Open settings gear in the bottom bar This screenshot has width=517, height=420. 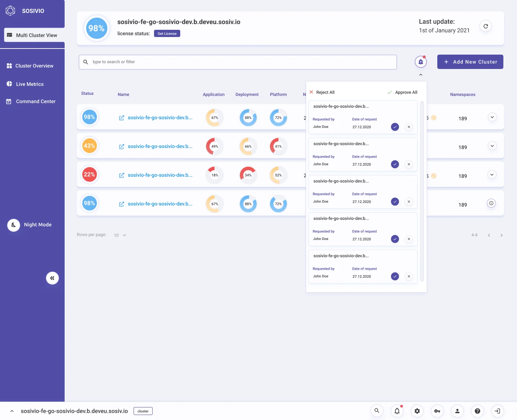417,411
